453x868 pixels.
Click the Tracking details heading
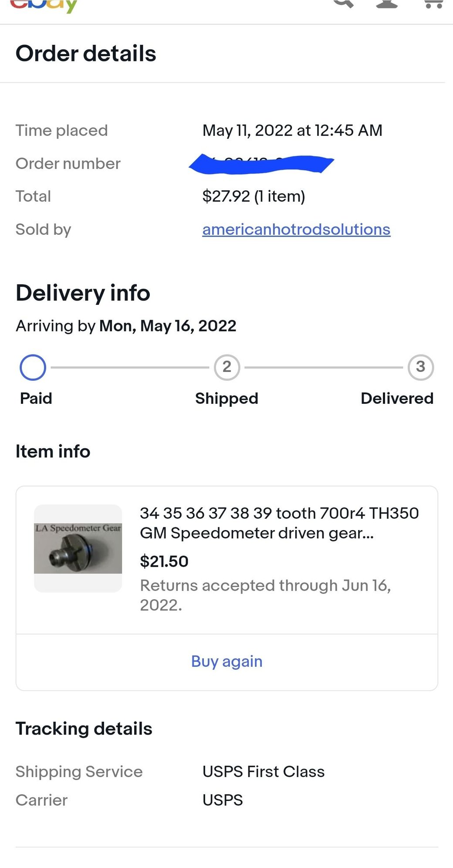tap(84, 729)
